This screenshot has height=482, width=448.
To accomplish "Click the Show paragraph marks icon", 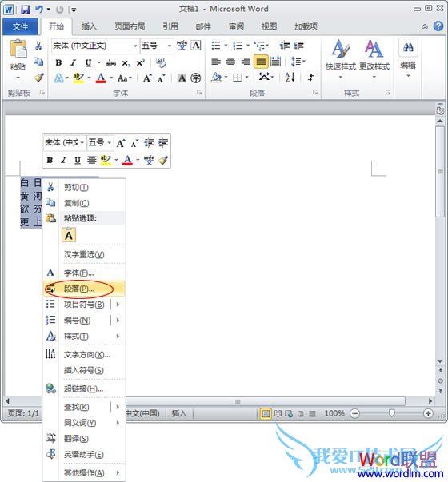I will [311, 77].
